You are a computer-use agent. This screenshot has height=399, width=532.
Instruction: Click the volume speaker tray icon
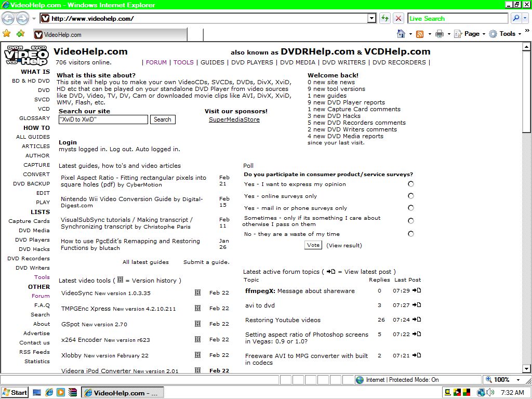(490, 393)
